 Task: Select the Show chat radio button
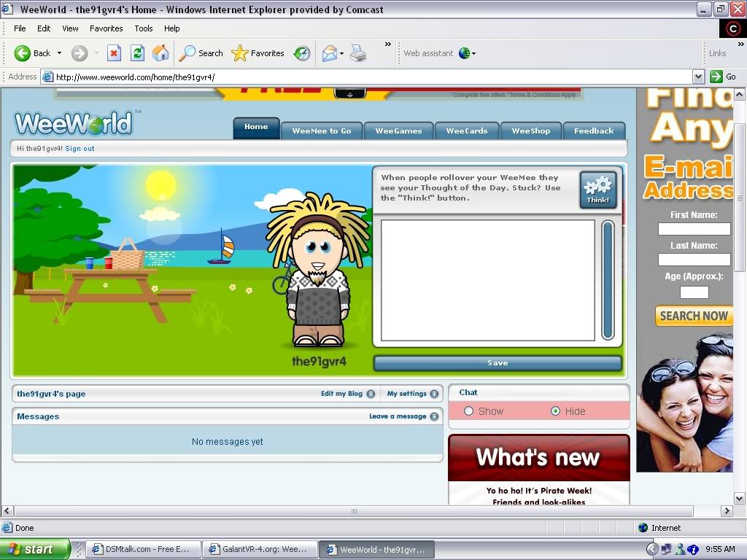coord(469,411)
